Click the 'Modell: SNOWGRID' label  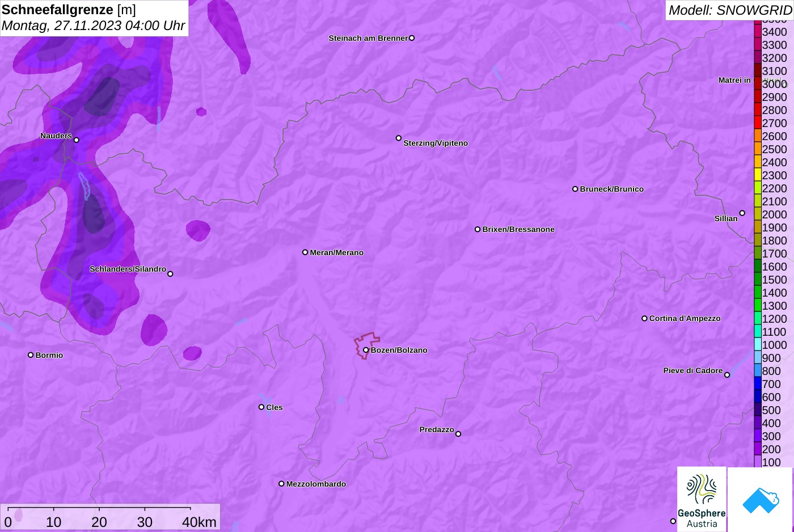730,10
